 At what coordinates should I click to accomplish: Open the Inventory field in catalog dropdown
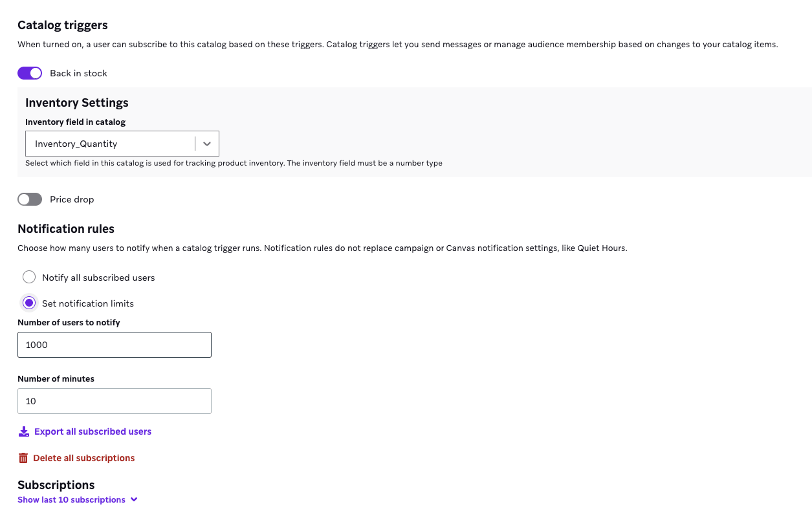[122, 143]
